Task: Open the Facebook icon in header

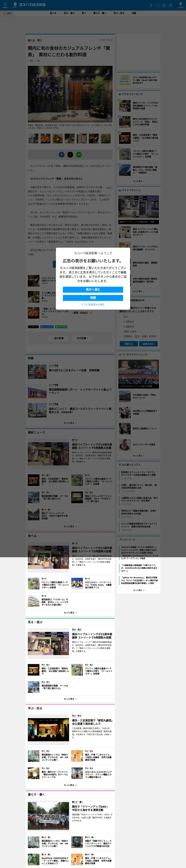Action: [151, 5]
